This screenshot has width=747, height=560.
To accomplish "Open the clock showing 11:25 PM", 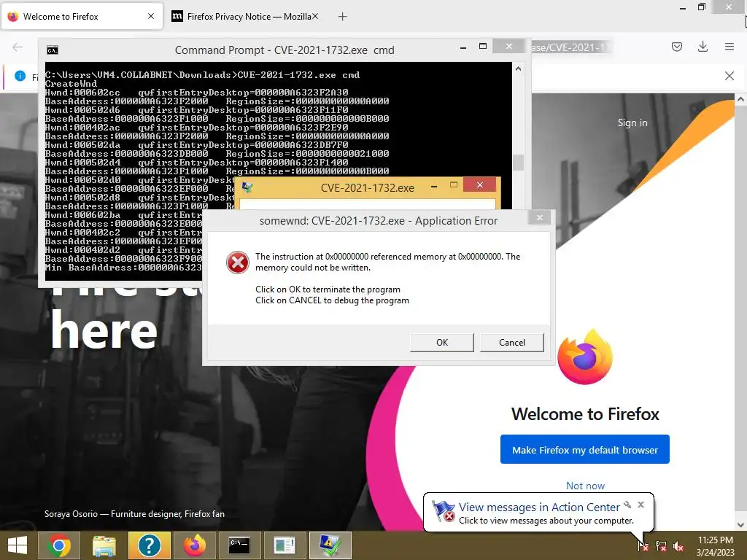I will [x=715, y=545].
